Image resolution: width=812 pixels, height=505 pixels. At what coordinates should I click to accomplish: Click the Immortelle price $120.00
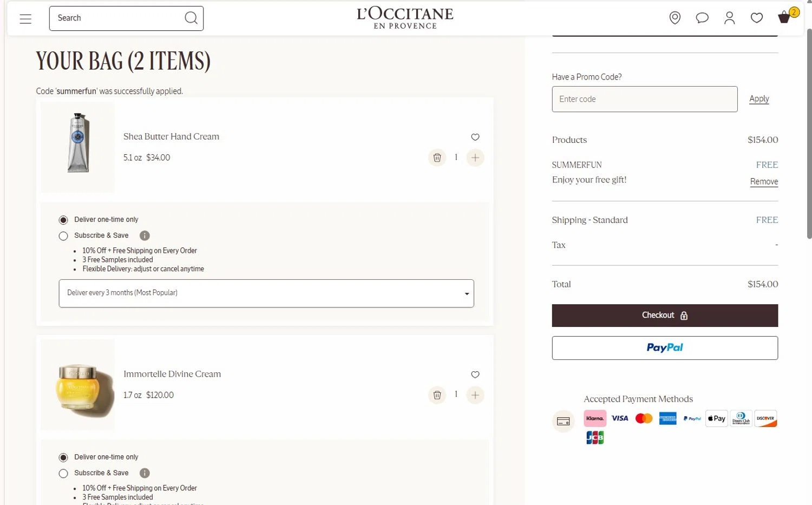click(x=160, y=395)
